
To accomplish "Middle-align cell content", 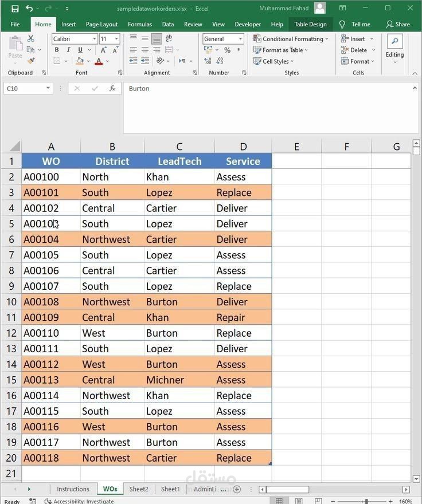I will point(145,38).
